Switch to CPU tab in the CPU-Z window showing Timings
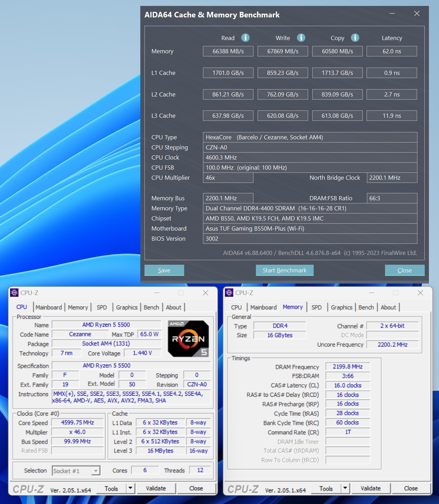Viewport: 439px width, 504px height. (236, 307)
